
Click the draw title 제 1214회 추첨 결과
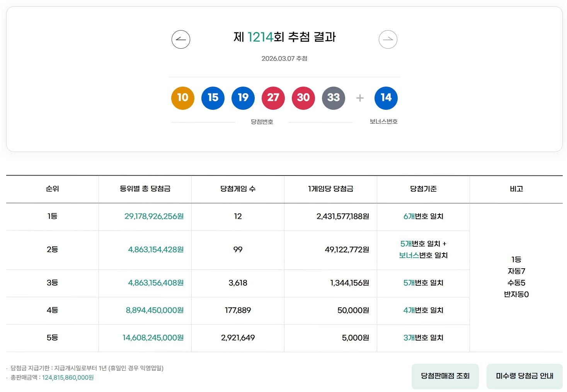pyautogui.click(x=285, y=37)
